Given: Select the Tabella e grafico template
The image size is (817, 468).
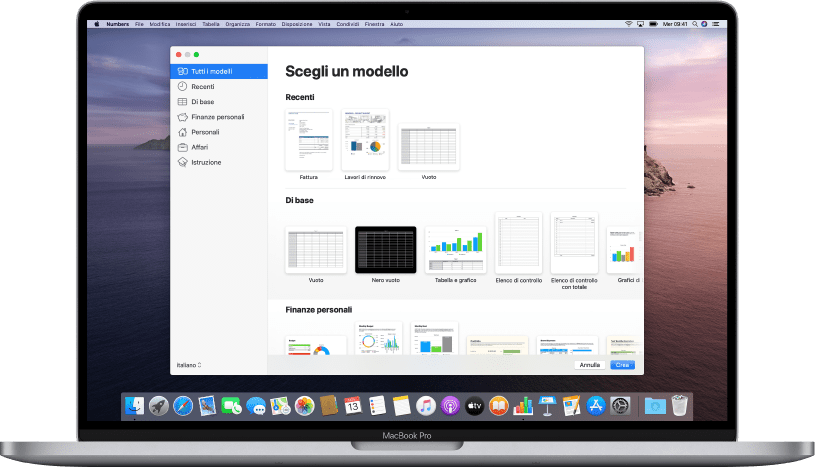Looking at the screenshot, I should [455, 250].
